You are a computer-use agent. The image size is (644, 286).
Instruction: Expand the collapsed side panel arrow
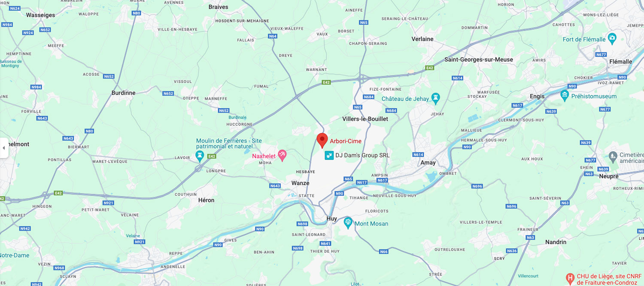pos(3,148)
